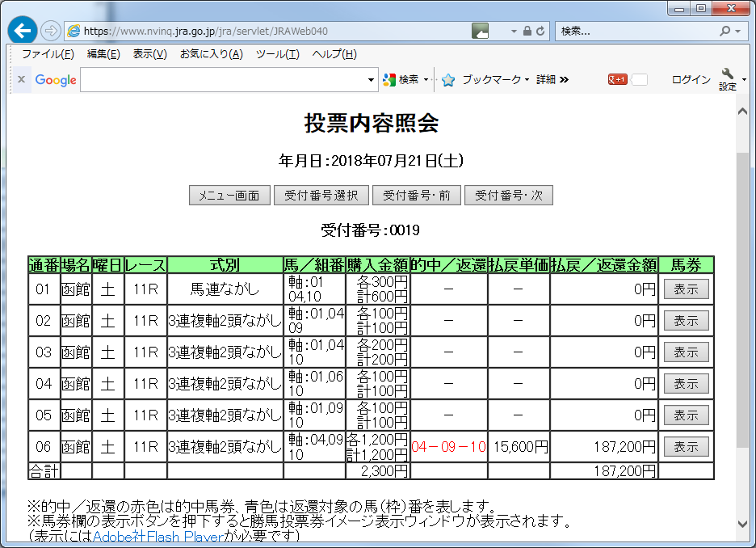The height and width of the screenshot is (548, 756).
Task: Open the ツール(T) menu
Action: [x=277, y=54]
